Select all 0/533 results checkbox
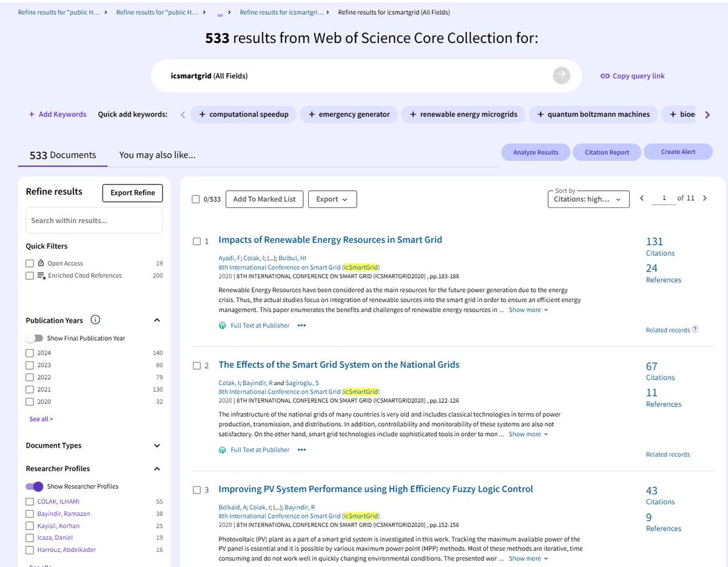 tap(195, 199)
